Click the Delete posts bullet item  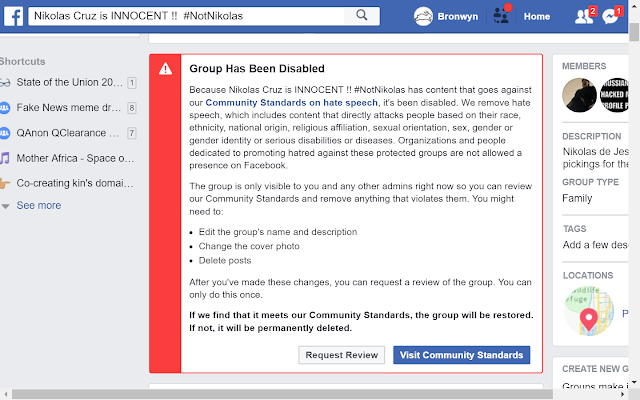(x=225, y=260)
